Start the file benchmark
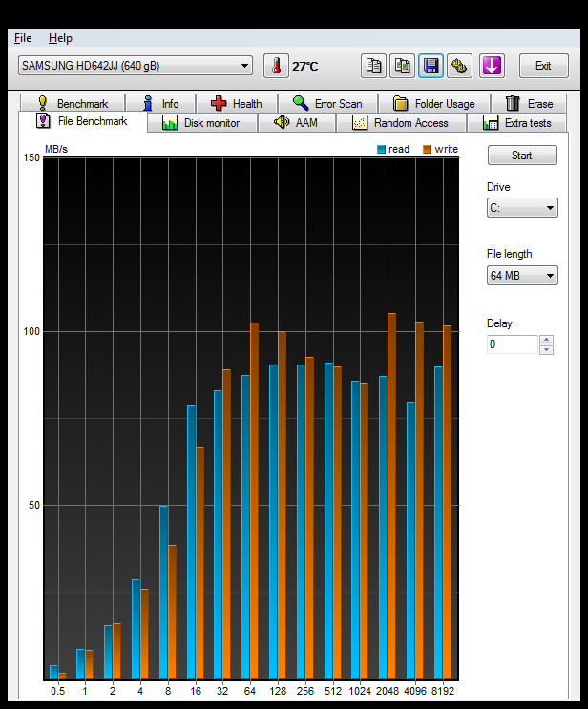Image resolution: width=588 pixels, height=709 pixels. (522, 156)
